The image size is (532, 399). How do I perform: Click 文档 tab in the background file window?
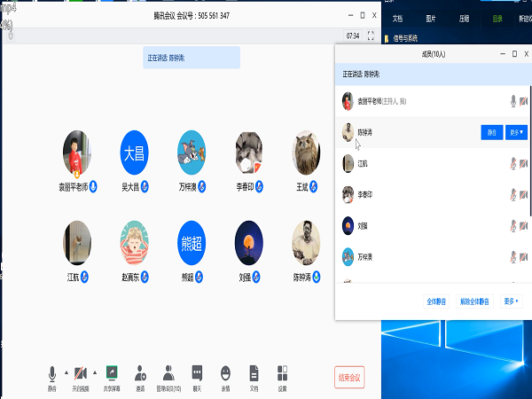point(397,19)
